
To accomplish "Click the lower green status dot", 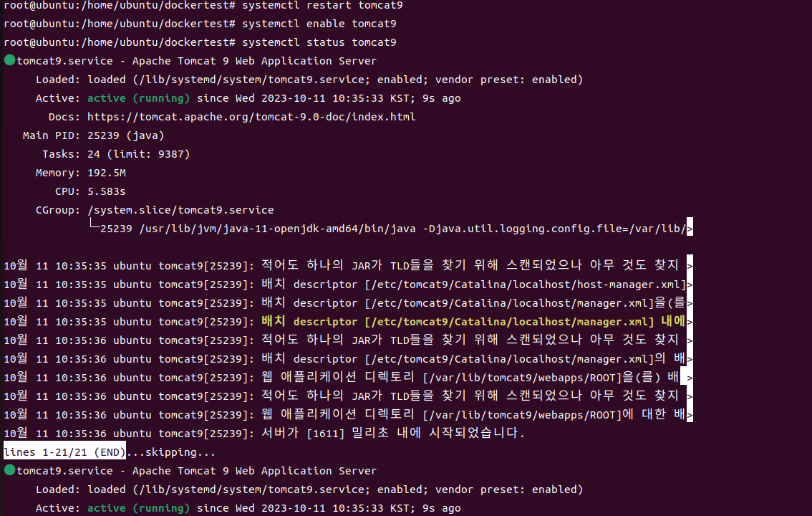I will pyautogui.click(x=9, y=470).
